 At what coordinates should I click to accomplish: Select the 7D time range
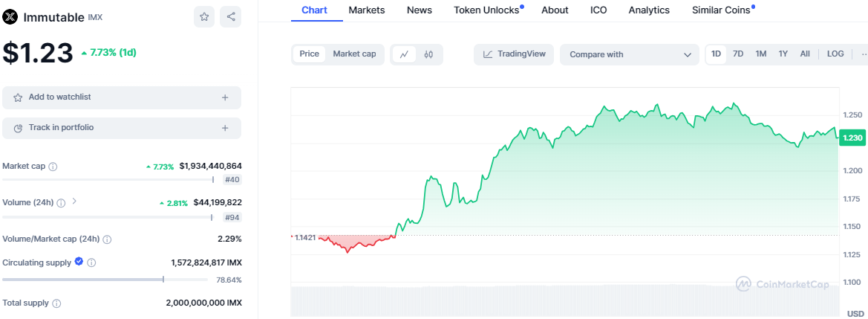738,54
